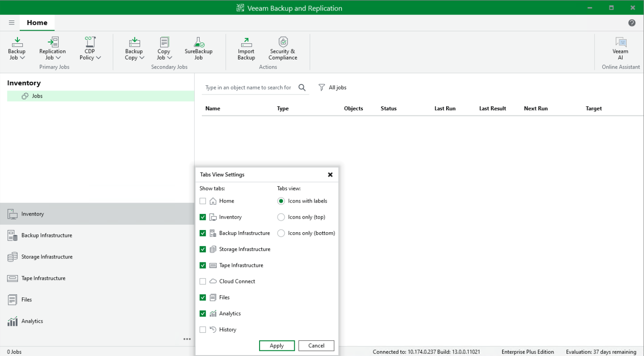Click Evaluation: 37 days remaining status text
Viewport: 644px width, 356px height.
pyautogui.click(x=601, y=352)
